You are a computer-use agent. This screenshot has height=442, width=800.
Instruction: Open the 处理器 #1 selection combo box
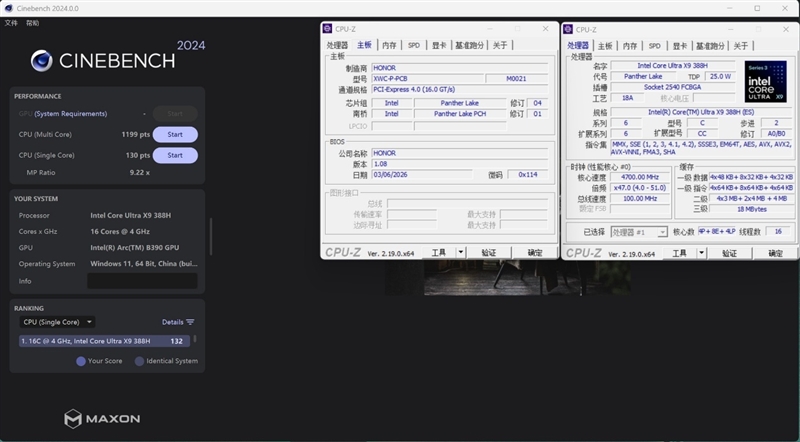click(639, 232)
